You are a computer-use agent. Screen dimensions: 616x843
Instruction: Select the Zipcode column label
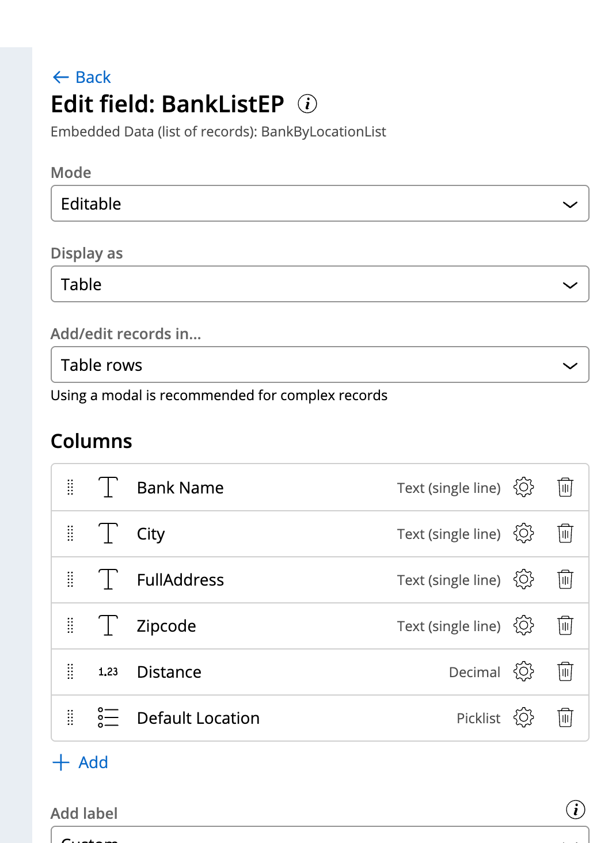(x=166, y=626)
